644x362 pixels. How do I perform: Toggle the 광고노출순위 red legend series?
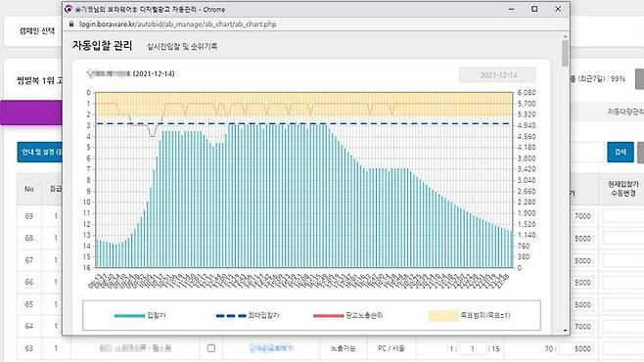[347, 315]
